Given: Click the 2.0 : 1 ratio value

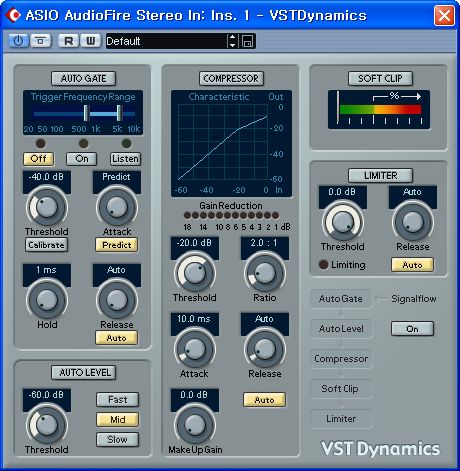Looking at the screenshot, I should tap(265, 243).
